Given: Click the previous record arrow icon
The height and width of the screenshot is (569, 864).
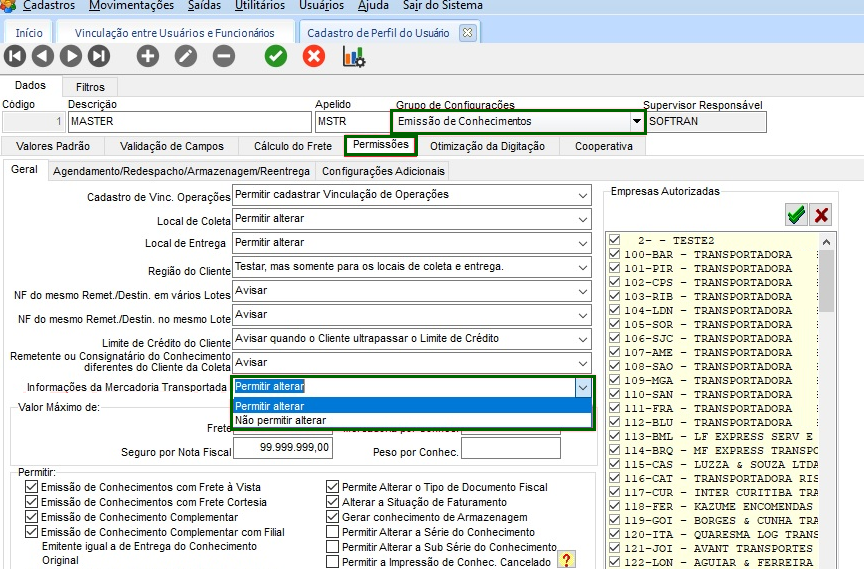Looking at the screenshot, I should click(43, 56).
